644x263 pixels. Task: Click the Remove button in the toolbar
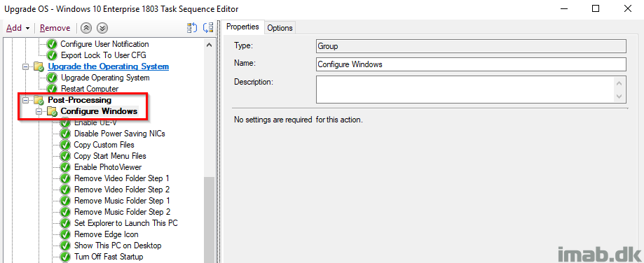[55, 28]
